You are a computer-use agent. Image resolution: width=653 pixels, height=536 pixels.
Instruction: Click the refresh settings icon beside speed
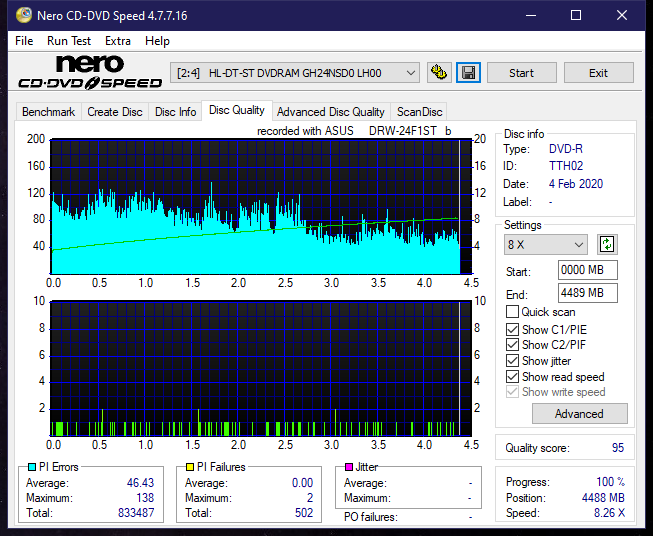tap(607, 244)
